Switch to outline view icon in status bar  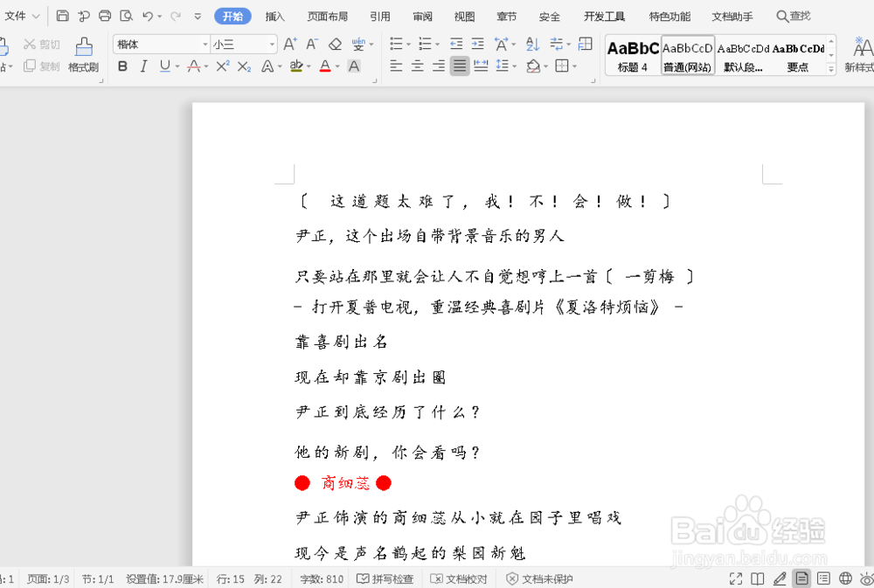(x=823, y=578)
